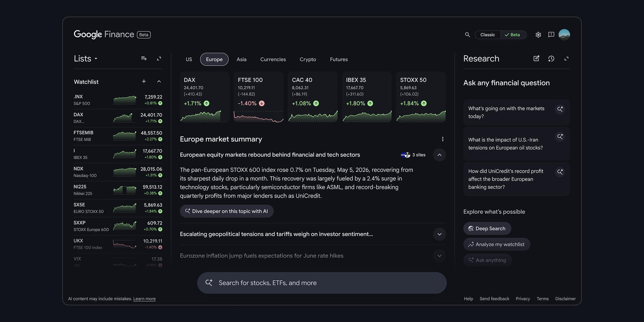Open the Disclaimer link
Image resolution: width=644 pixels, height=322 pixels.
[x=565, y=299]
